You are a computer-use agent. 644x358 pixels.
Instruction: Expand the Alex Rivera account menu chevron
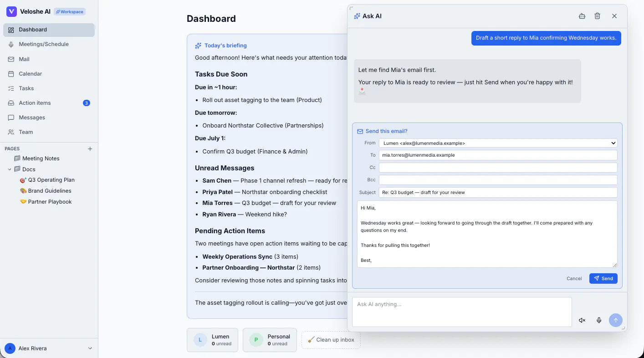[x=90, y=348]
